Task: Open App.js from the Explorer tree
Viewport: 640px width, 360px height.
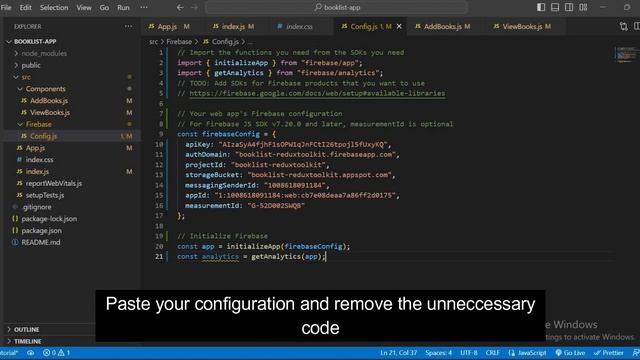Action: 36,148
